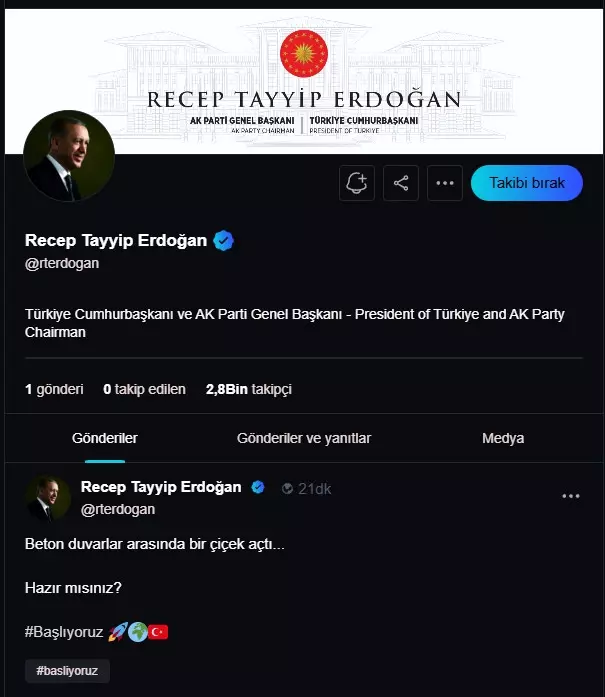This screenshot has width=605, height=697.
Task: Click the globe visibility icon on post
Action: (288, 488)
